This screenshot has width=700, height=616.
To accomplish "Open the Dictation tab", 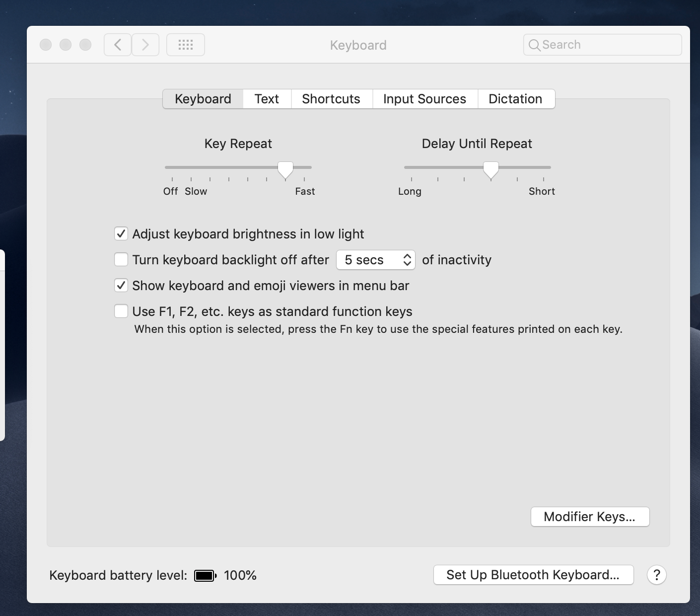I will (x=516, y=99).
